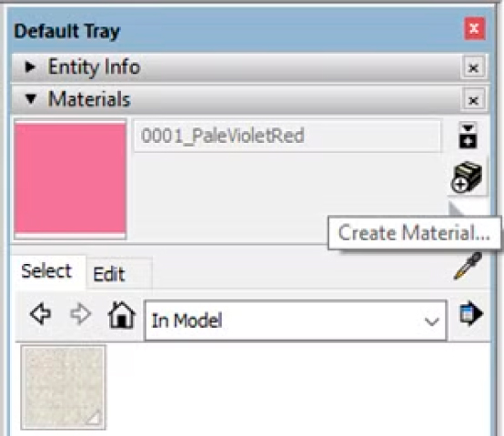The width and height of the screenshot is (504, 436).
Task: Expand the Entity Info section
Action: (30, 66)
